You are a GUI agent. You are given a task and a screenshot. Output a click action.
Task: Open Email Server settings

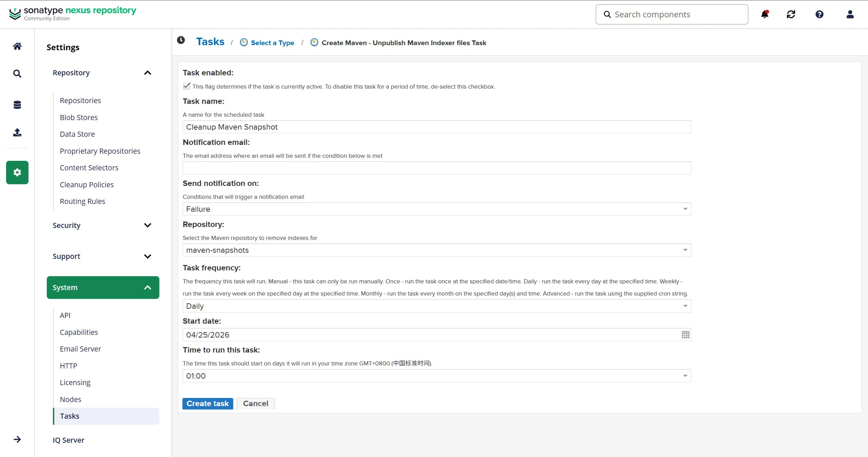click(80, 349)
